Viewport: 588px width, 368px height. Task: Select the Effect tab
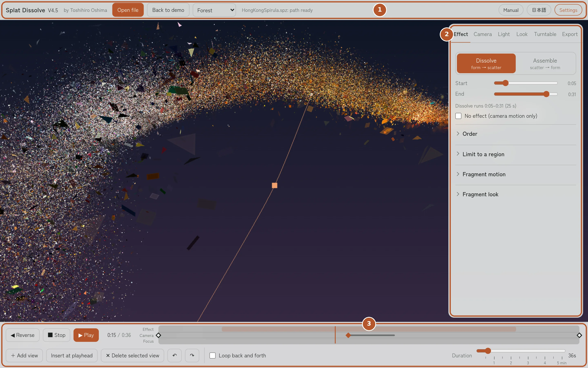tap(461, 34)
